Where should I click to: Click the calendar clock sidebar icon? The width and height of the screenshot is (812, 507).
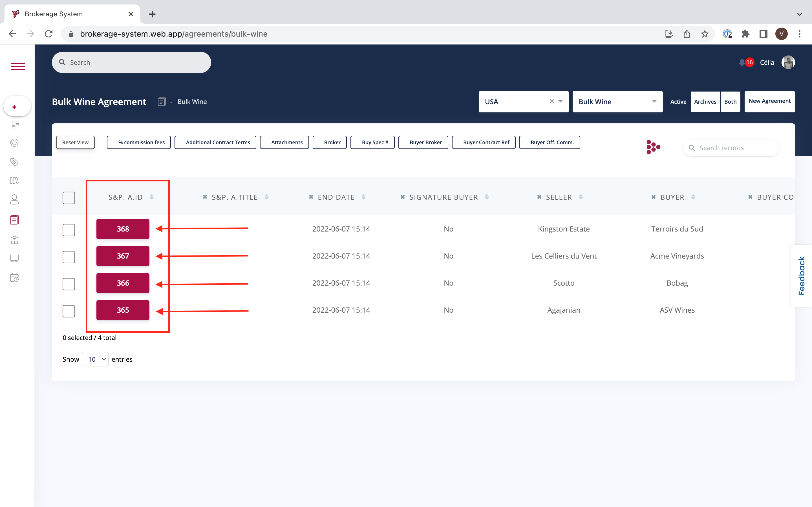(x=14, y=278)
